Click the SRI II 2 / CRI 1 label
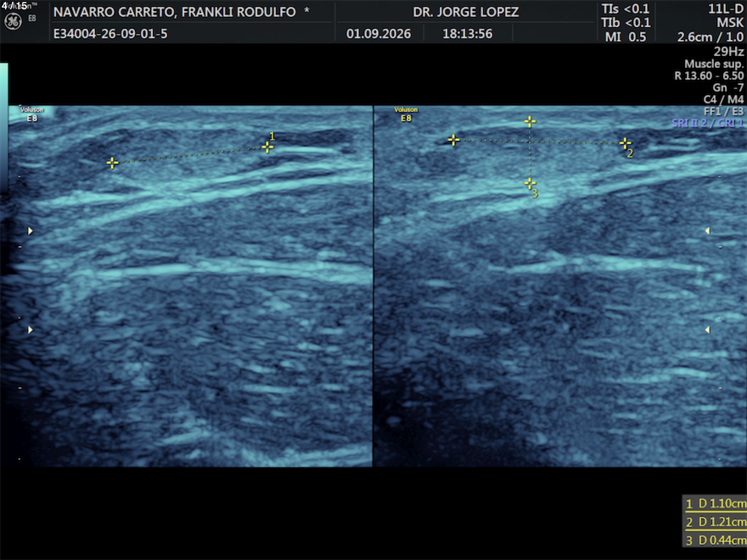Screen dimensions: 747x560 click(708, 123)
